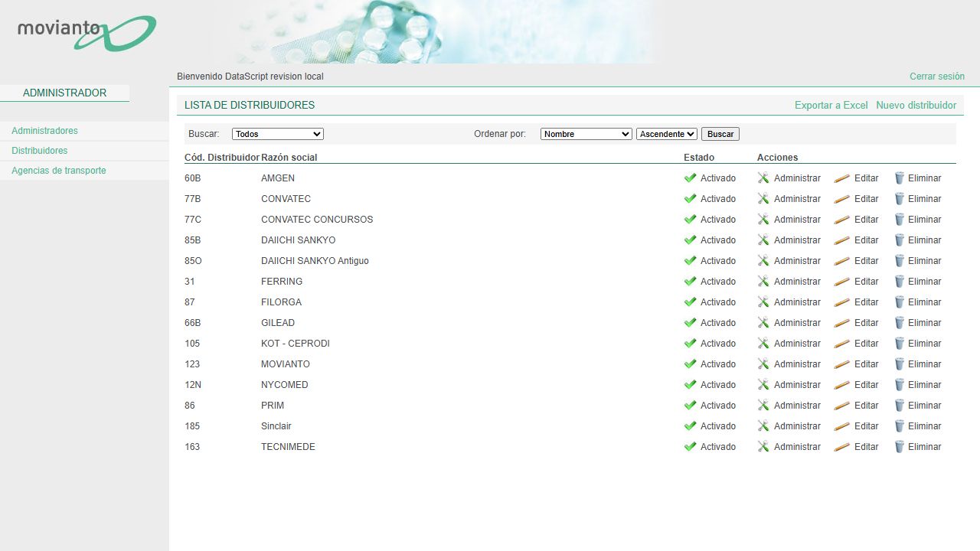
Task: Open the Buscar filter dropdown showing Todos
Action: point(278,134)
